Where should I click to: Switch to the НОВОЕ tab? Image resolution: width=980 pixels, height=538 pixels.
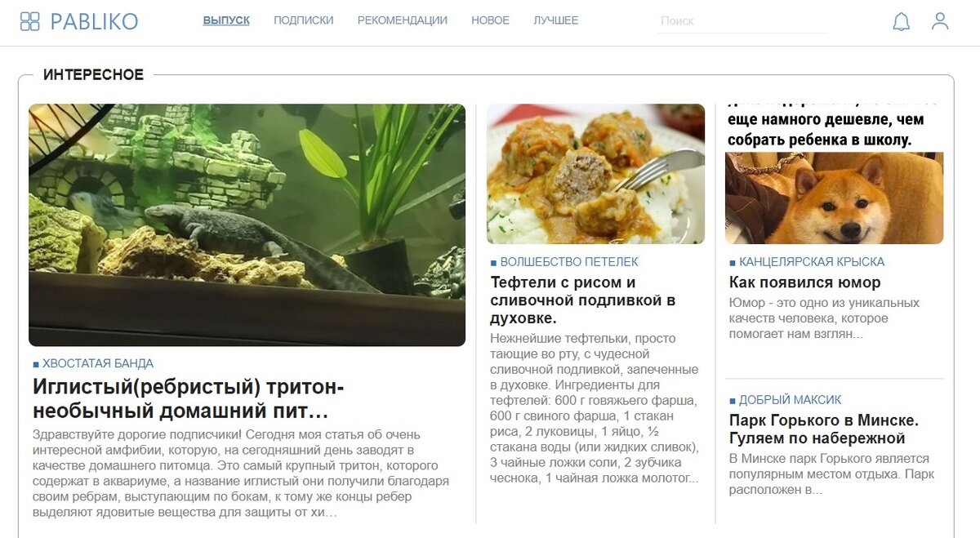click(x=490, y=20)
